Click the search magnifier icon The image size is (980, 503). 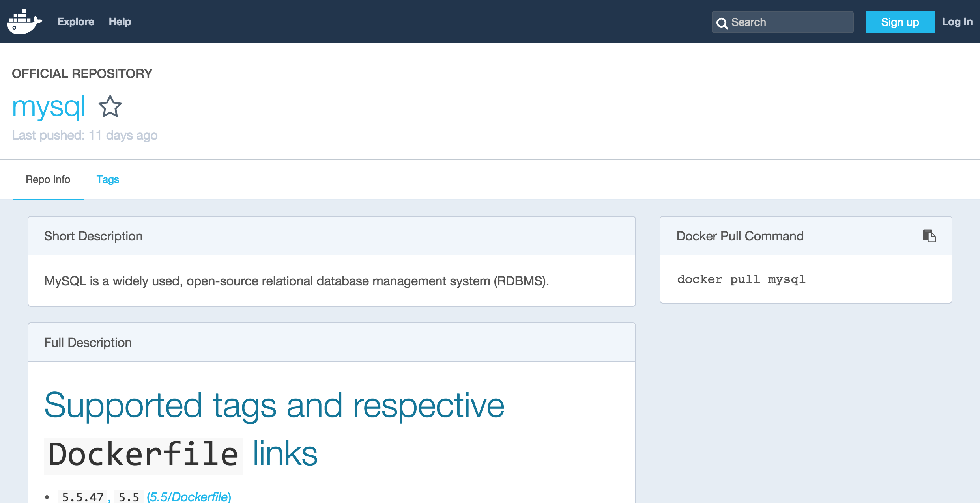[722, 23]
